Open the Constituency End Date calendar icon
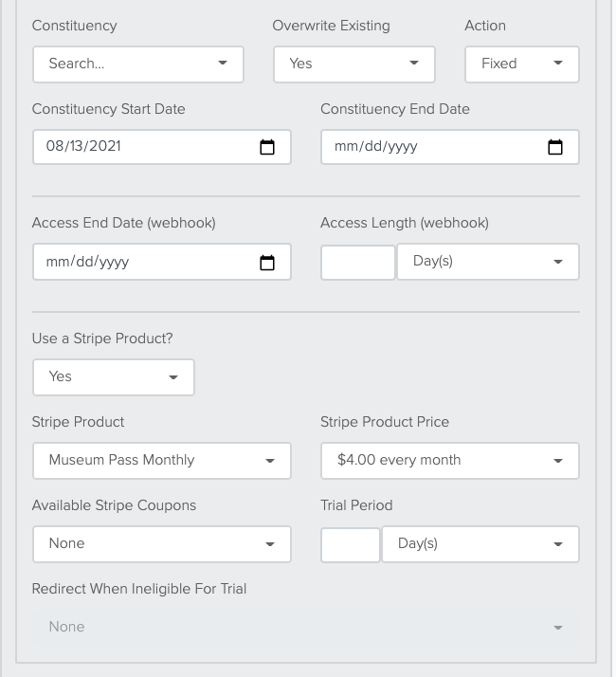616x677 pixels. click(555, 147)
